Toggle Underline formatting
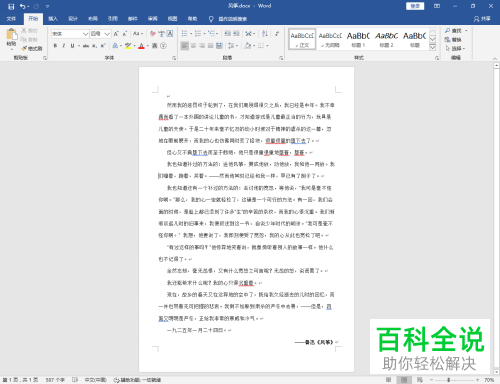Viewport: 500px width, 384px height. (72, 46)
